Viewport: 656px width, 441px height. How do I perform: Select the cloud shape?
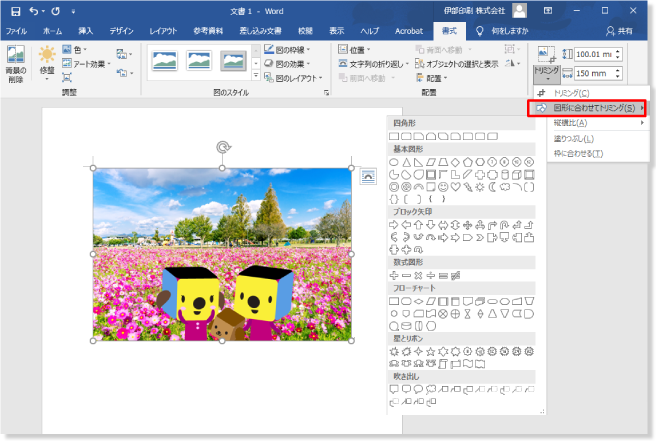(505, 187)
